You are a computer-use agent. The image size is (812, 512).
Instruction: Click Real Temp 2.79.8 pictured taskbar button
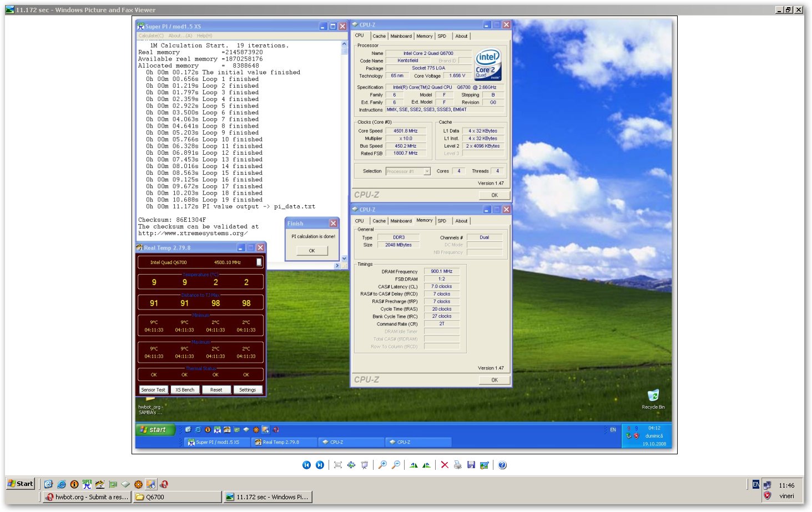pos(284,442)
